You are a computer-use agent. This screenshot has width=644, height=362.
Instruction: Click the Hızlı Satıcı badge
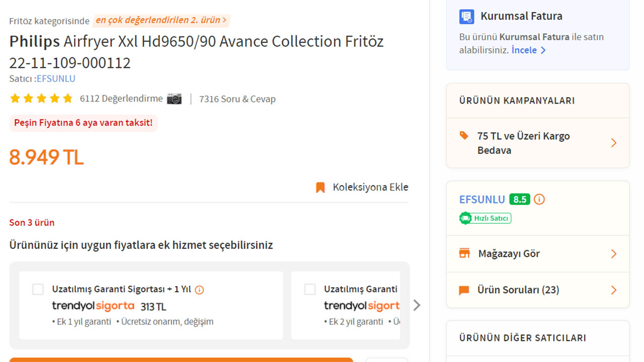click(x=485, y=218)
